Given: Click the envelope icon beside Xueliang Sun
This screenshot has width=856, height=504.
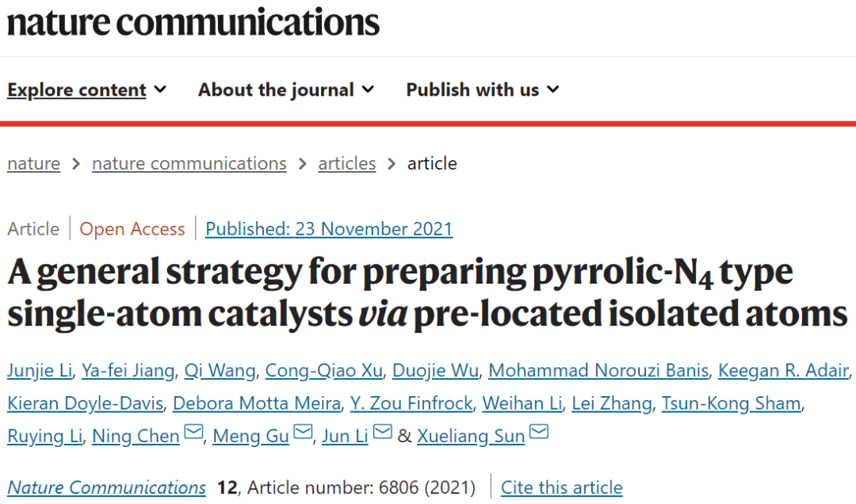Looking at the screenshot, I should (x=540, y=432).
